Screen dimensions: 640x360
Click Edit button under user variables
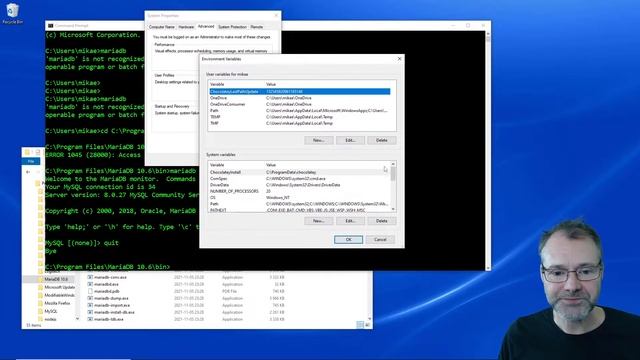click(x=350, y=140)
